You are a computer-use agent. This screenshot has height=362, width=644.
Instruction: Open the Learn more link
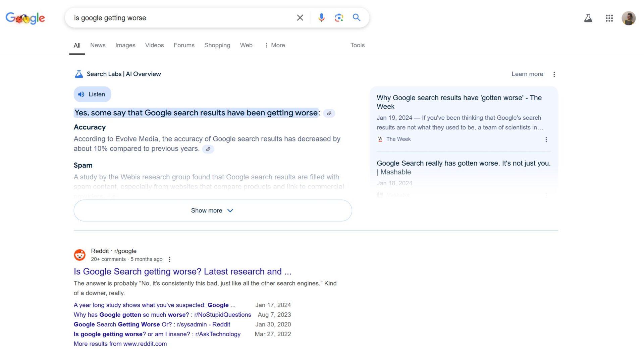(527, 74)
